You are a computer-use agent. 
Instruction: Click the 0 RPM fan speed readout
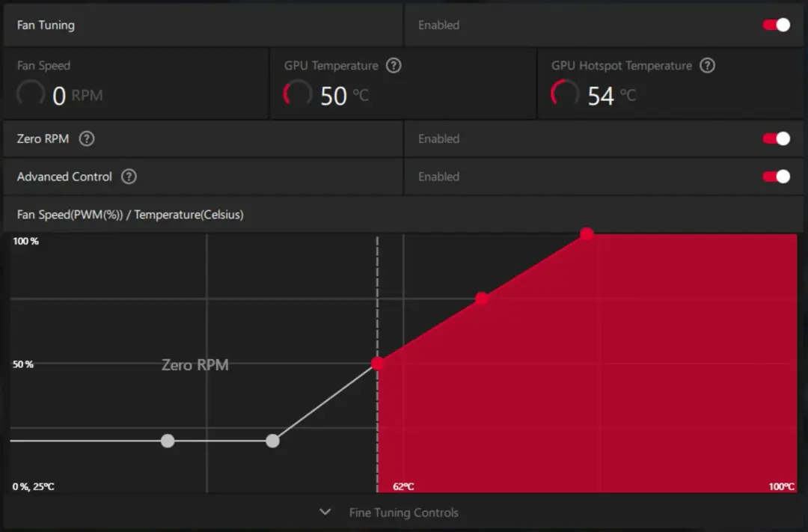(x=77, y=95)
